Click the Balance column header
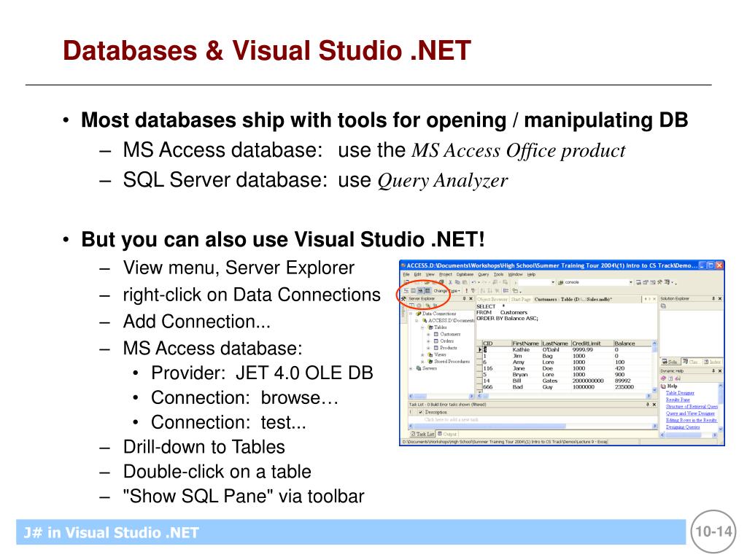The height and width of the screenshot is (560, 747). click(632, 343)
